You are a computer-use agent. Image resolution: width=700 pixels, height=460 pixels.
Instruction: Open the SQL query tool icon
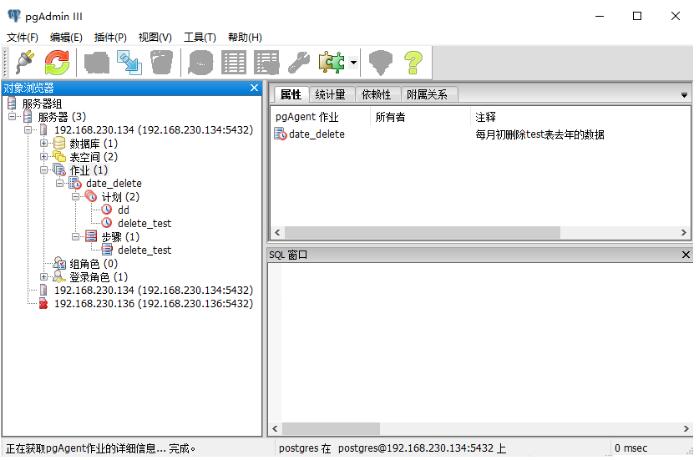pos(200,63)
